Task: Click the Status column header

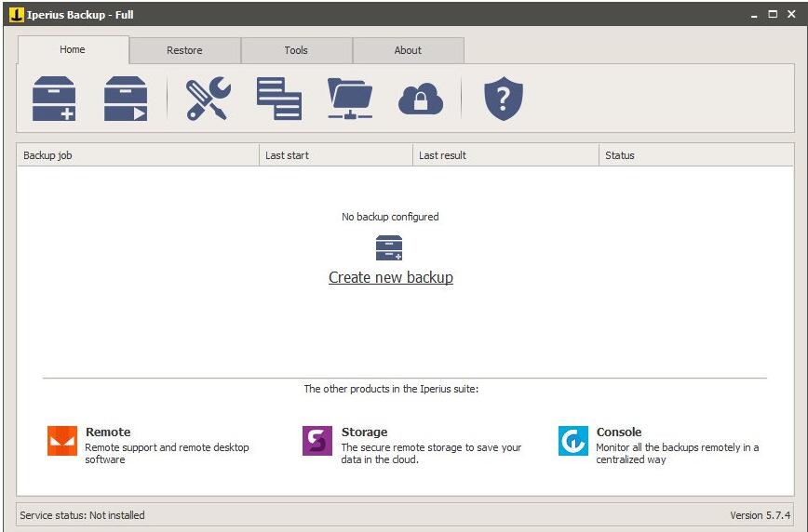Action: click(x=696, y=155)
